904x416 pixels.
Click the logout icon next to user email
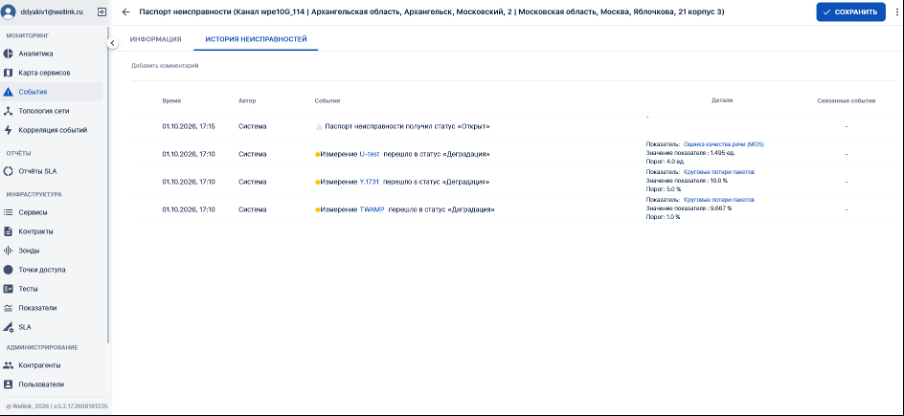click(x=102, y=12)
